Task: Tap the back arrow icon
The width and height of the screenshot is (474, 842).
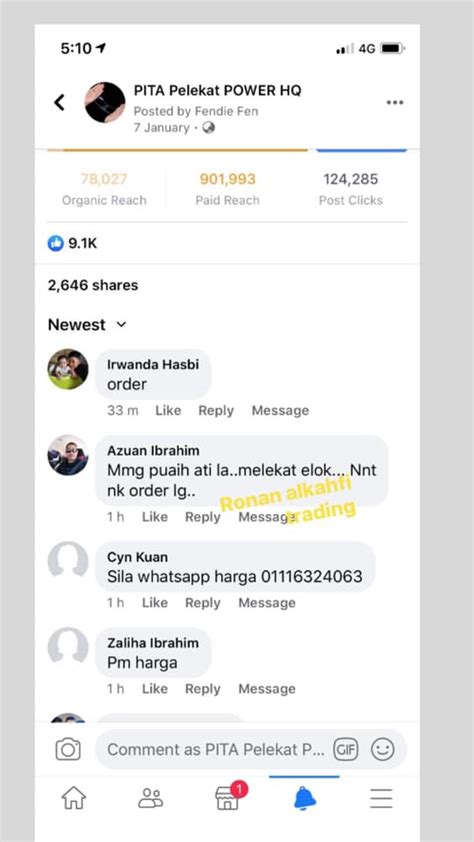Action: (x=60, y=102)
